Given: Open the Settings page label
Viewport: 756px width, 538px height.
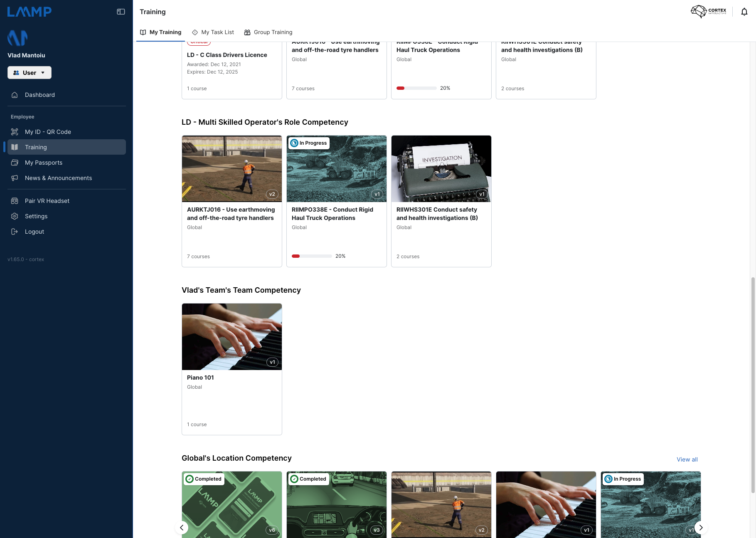Looking at the screenshot, I should coord(36,216).
